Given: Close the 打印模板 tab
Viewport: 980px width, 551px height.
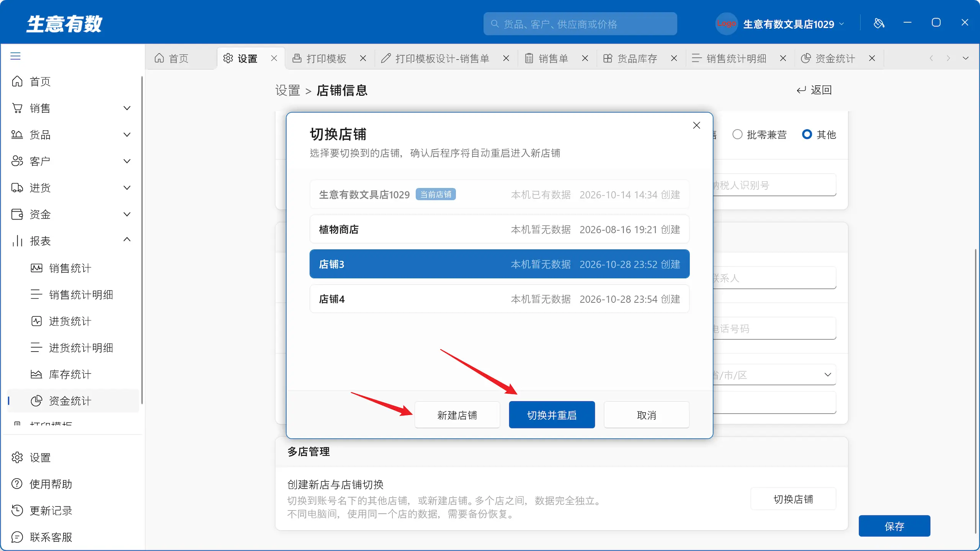Looking at the screenshot, I should coord(363,58).
